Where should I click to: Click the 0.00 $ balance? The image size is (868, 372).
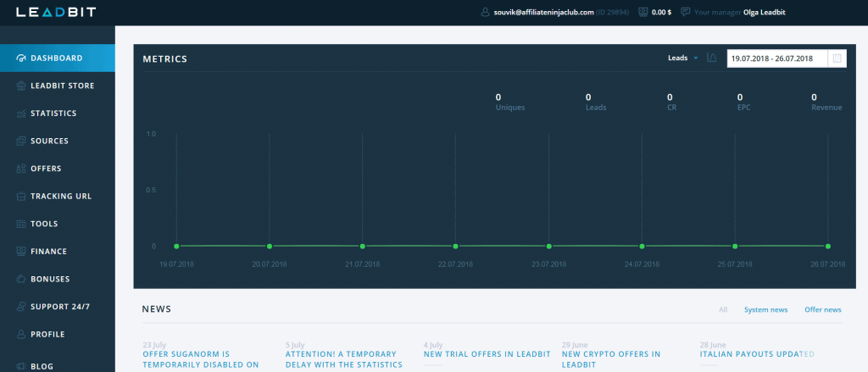coord(661,12)
